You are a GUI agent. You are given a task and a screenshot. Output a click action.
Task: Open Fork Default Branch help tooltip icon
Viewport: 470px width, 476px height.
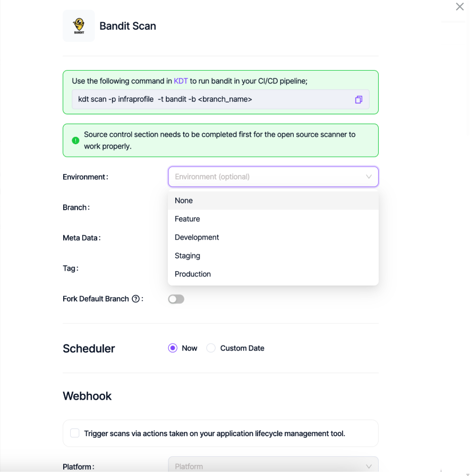(135, 299)
